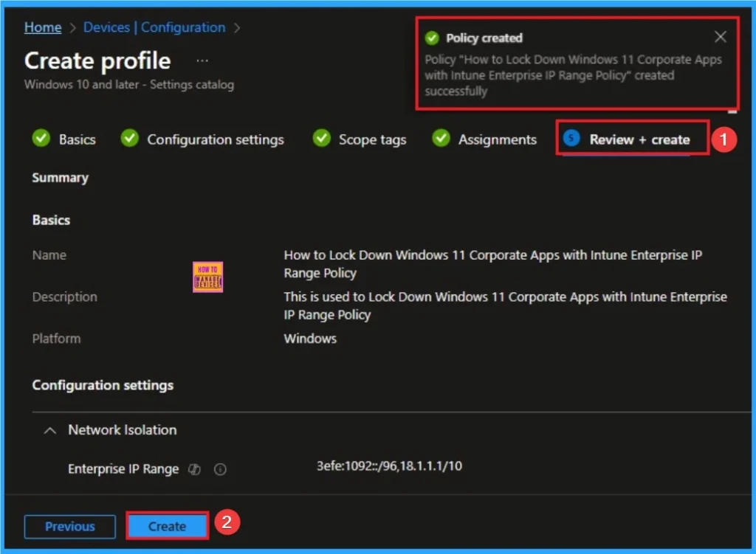This screenshot has height=554, width=756.
Task: Dismiss the Policy created notification
Action: (x=721, y=36)
